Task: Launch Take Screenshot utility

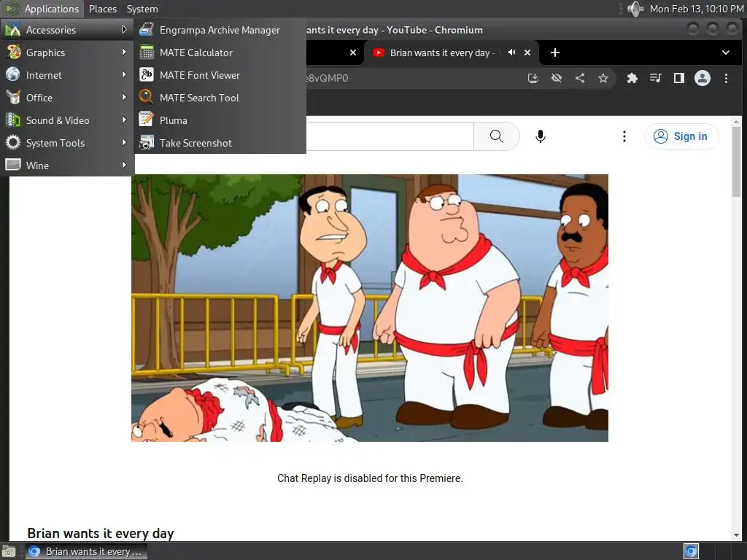Action: 220,143
